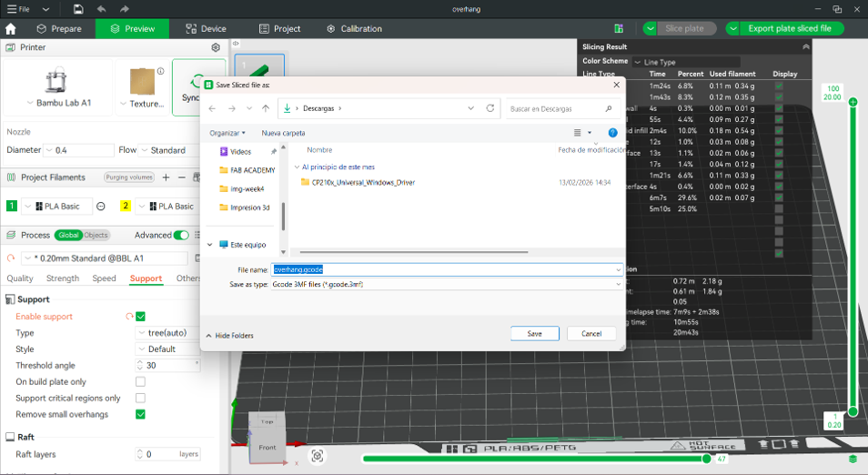The image size is (868, 475).
Task: Select the Textured plate thumbnail
Action: pos(142,81)
